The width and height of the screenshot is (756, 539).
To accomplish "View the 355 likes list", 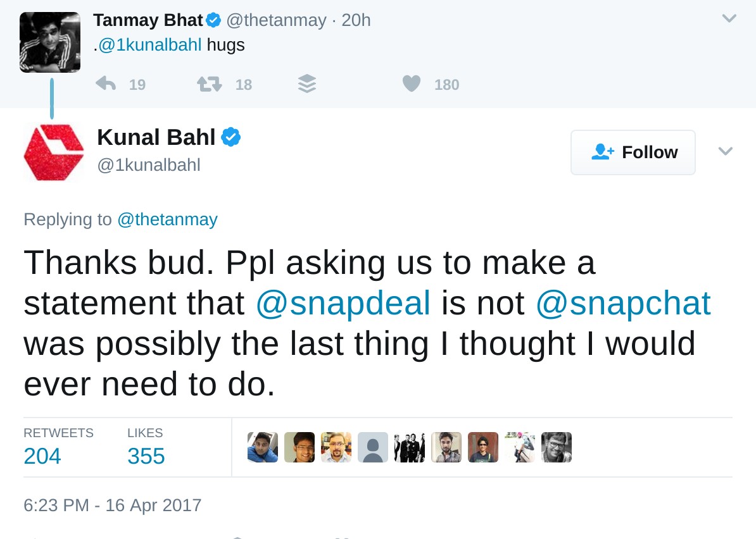I will tap(146, 455).
